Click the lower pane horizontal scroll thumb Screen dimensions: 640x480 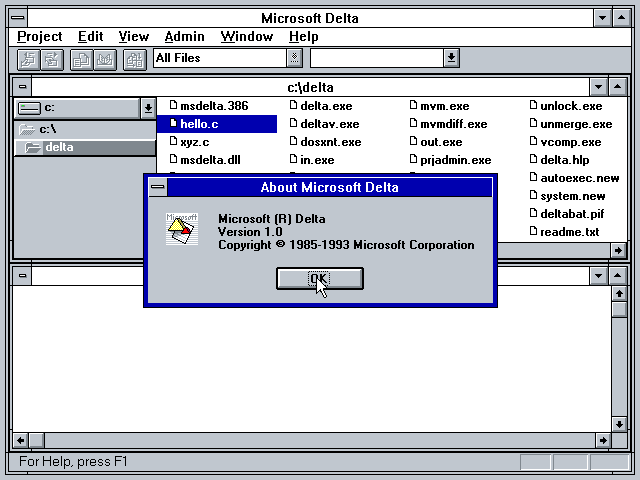click(x=36, y=440)
